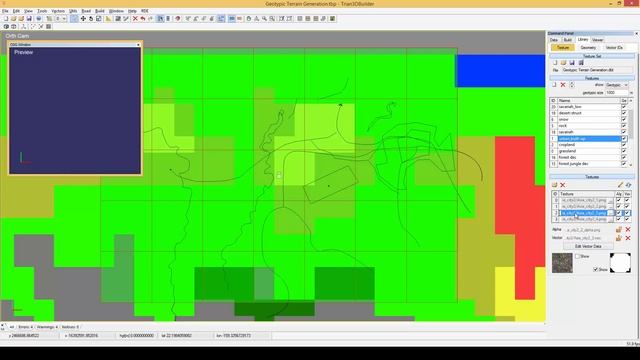Image resolution: width=640 pixels, height=360 pixels.
Task: Open the show Geotypic dropdown
Action: coord(617,85)
